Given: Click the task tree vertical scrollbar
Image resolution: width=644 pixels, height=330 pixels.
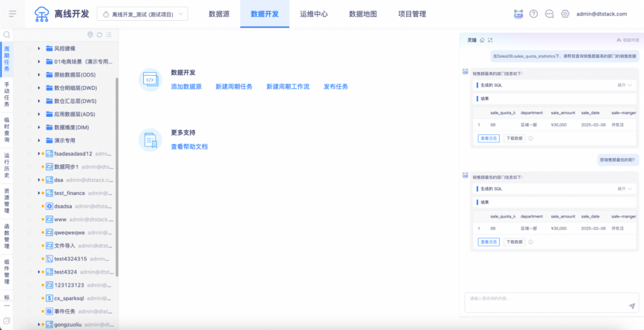Looking at the screenshot, I should (x=117, y=176).
